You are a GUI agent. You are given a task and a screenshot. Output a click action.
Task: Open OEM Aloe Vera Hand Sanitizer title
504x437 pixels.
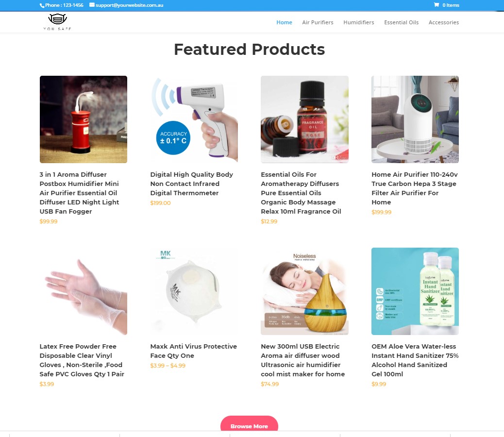pos(415,360)
